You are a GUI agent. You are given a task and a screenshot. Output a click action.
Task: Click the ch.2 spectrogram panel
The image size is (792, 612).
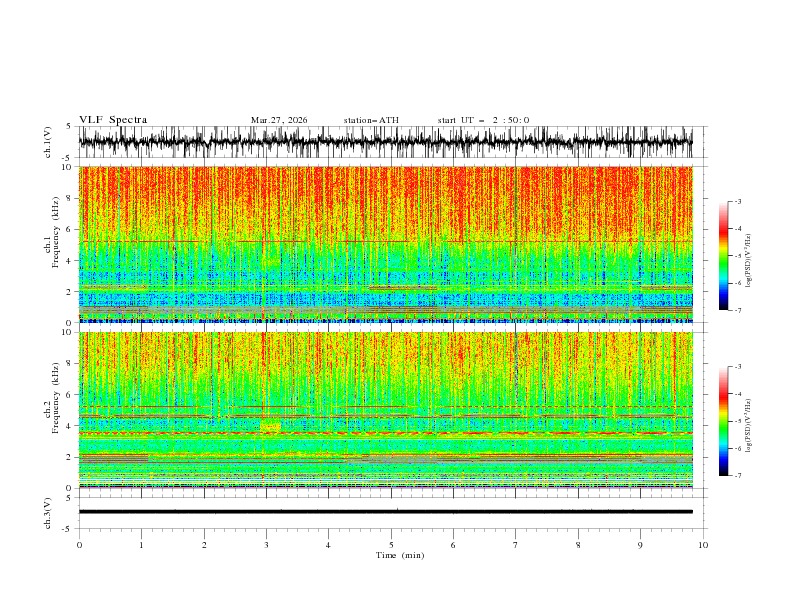(x=386, y=410)
